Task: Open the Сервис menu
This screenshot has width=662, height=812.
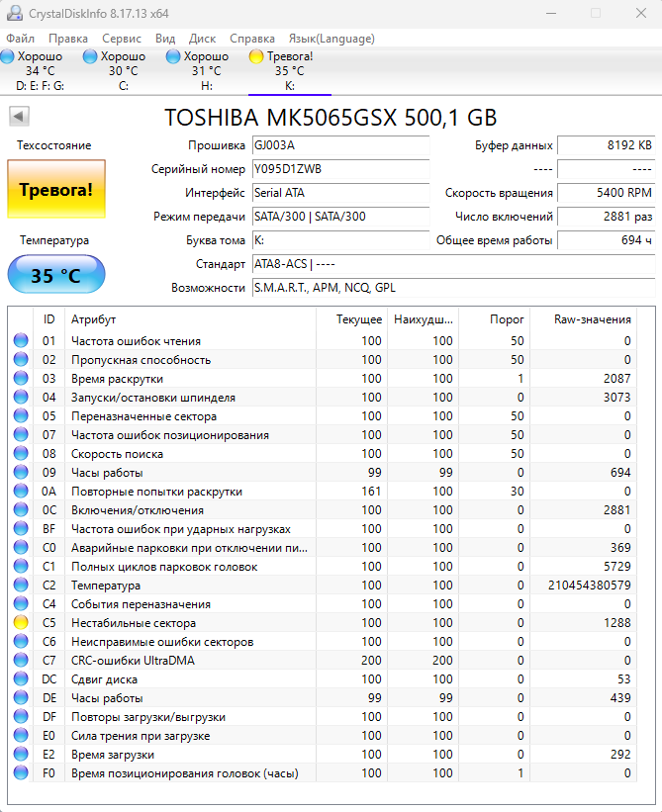Action: 122,39
